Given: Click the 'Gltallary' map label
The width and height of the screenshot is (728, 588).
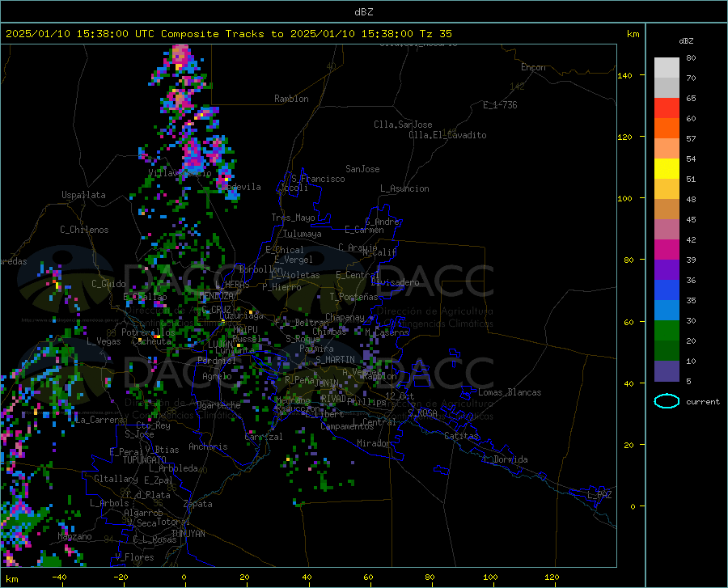Looking at the screenshot, I should click(x=116, y=479).
